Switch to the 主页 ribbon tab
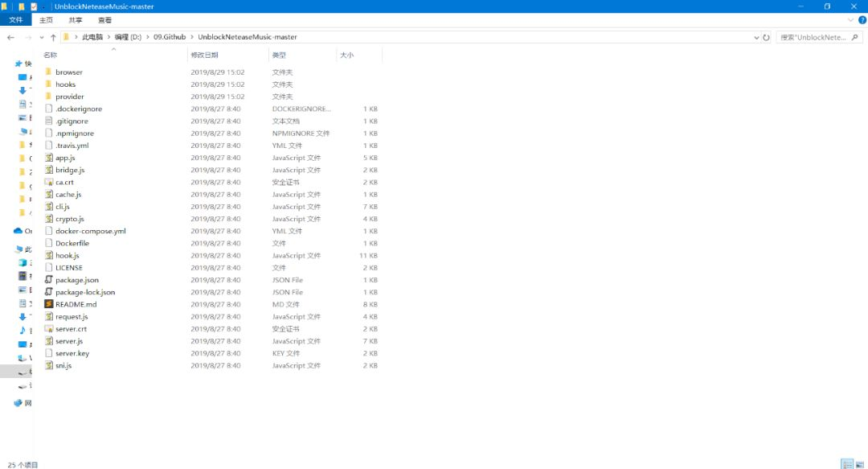868x469 pixels. tap(46, 20)
